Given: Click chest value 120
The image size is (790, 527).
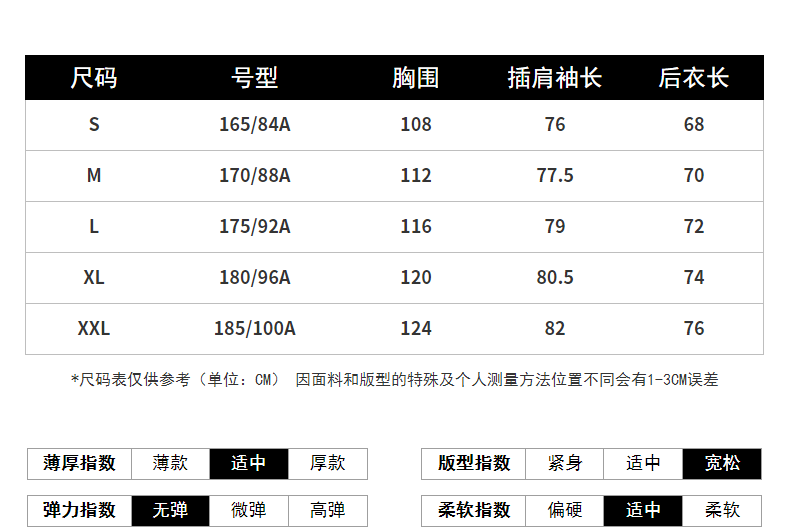Looking at the screenshot, I should coord(416,277).
